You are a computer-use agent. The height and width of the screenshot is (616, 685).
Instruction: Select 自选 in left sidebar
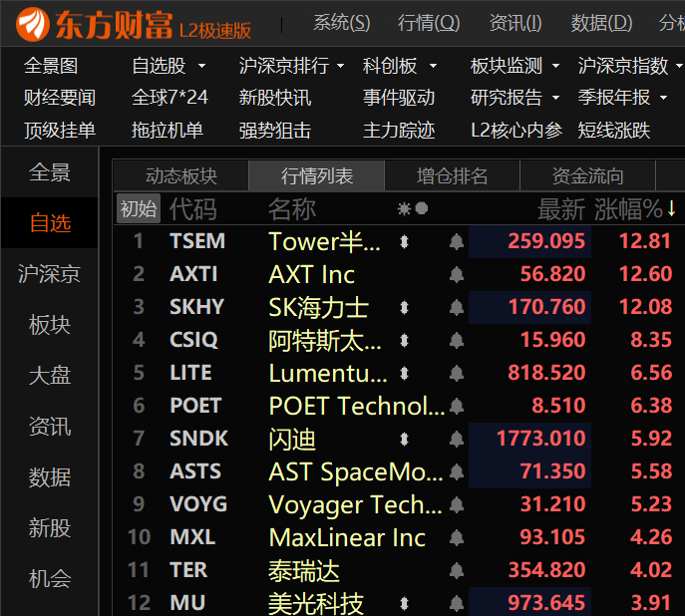tap(50, 223)
